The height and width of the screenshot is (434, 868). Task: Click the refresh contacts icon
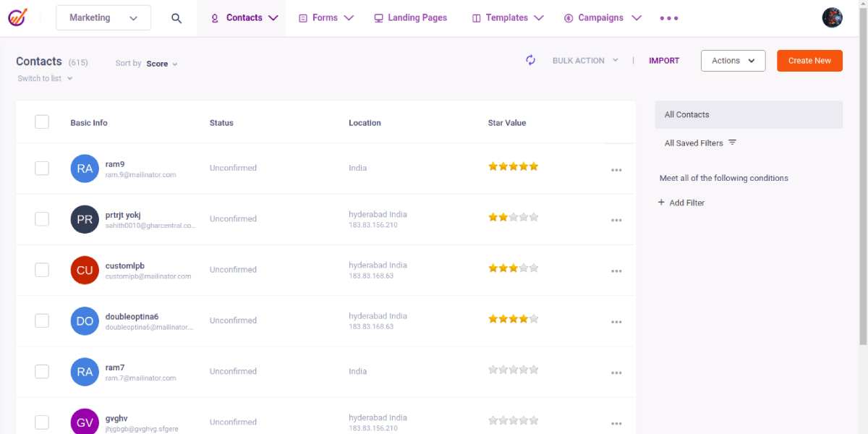pos(530,60)
